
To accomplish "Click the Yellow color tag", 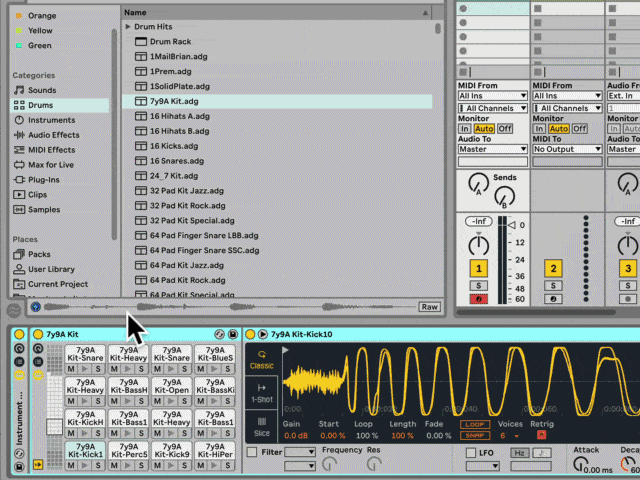I will coord(40,31).
